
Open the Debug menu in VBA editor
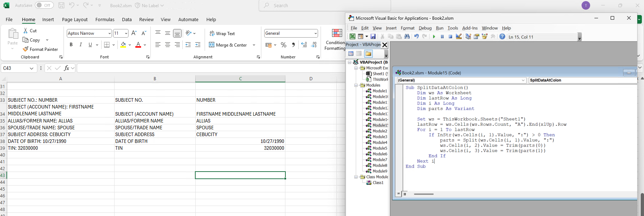[x=425, y=28]
